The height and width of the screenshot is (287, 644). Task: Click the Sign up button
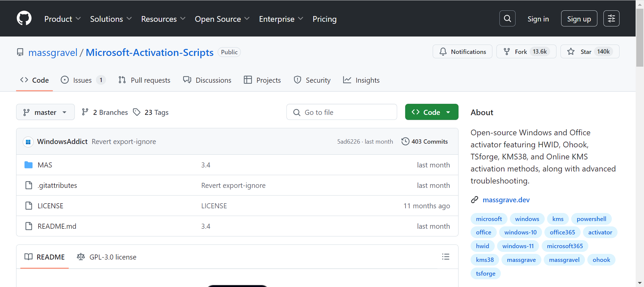579,18
